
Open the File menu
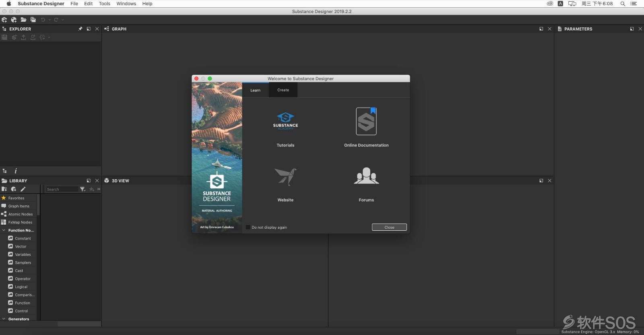74,4
